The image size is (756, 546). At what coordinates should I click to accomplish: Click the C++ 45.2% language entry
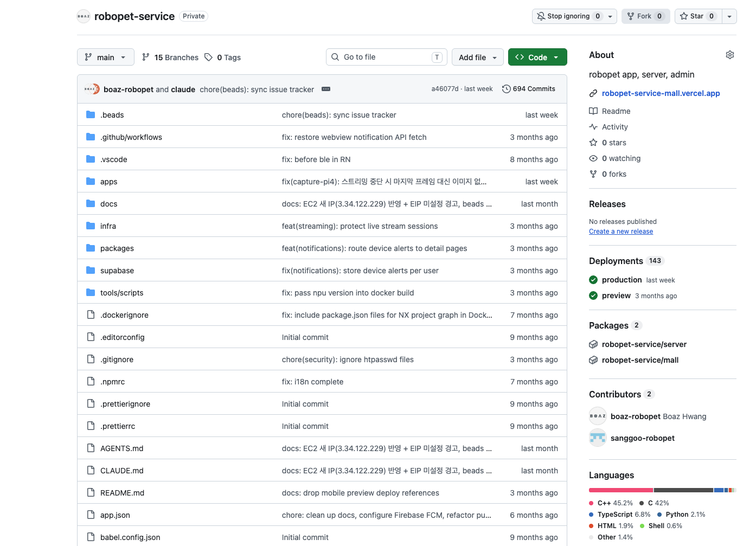tap(611, 503)
